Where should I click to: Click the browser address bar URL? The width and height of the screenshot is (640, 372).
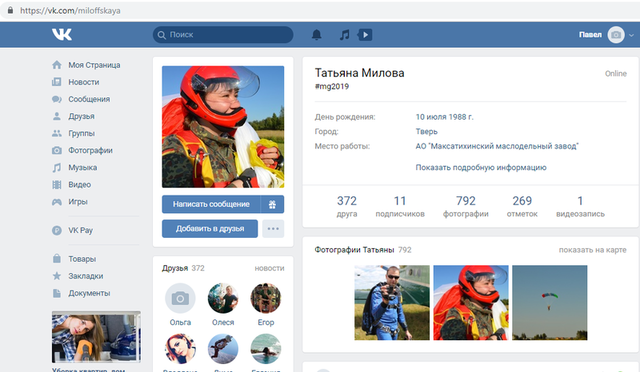click(x=70, y=11)
